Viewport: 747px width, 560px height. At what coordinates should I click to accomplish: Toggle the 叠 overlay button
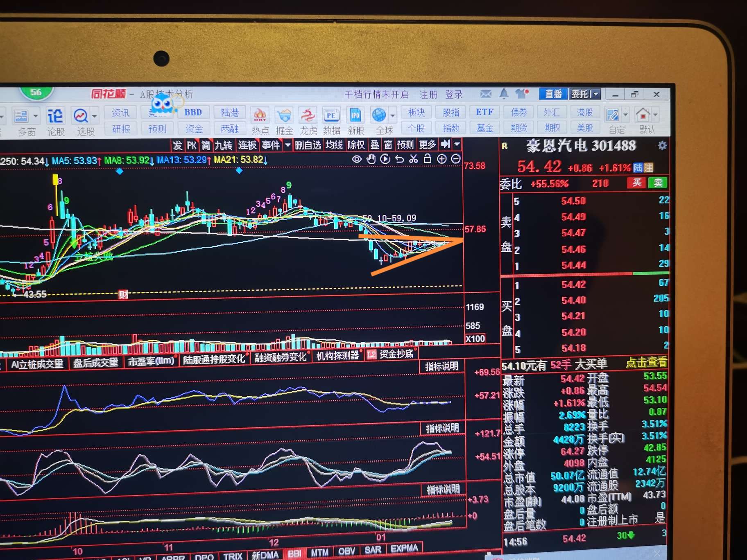point(374,145)
